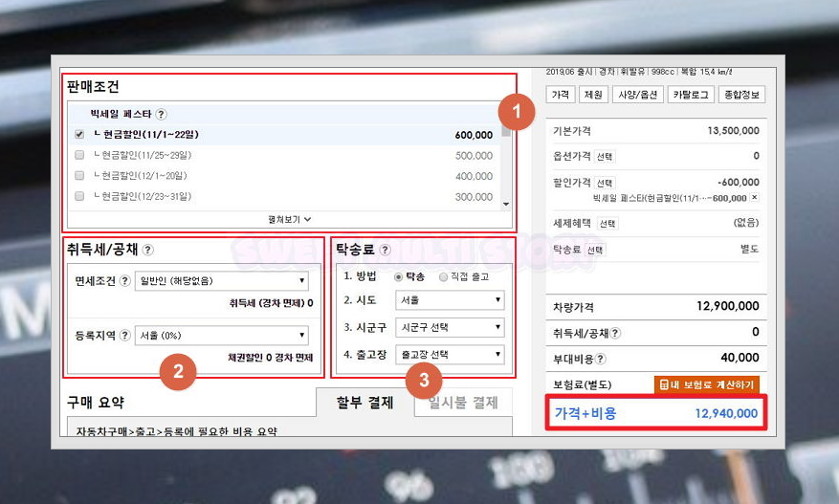Open 출고장 선택 dropdown
This screenshot has height=504, width=839.
click(x=450, y=355)
